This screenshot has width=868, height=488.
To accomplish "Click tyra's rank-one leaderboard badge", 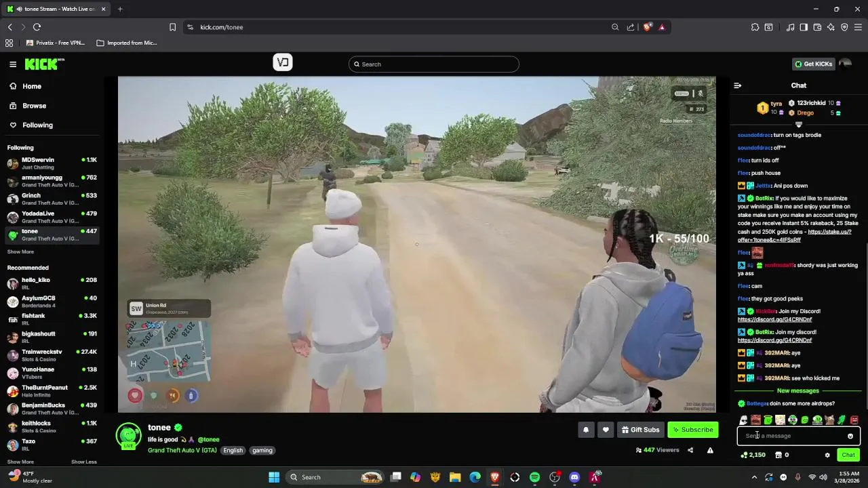I will [x=762, y=108].
